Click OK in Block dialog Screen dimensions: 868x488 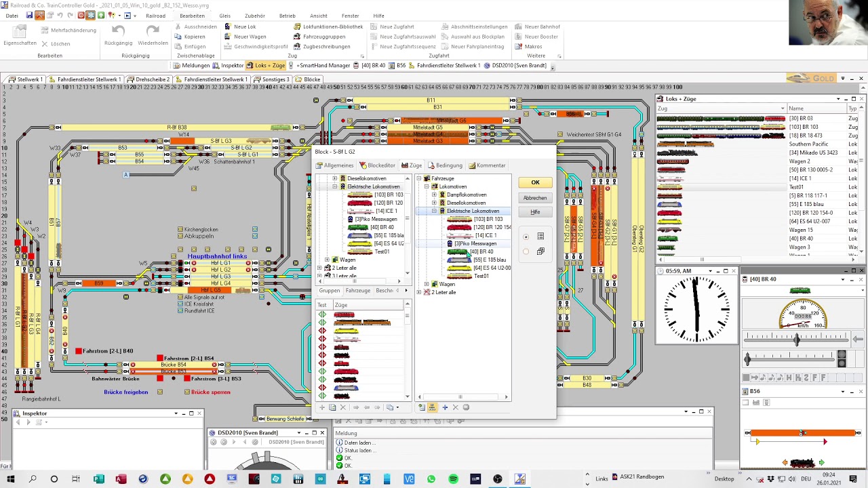pyautogui.click(x=535, y=182)
